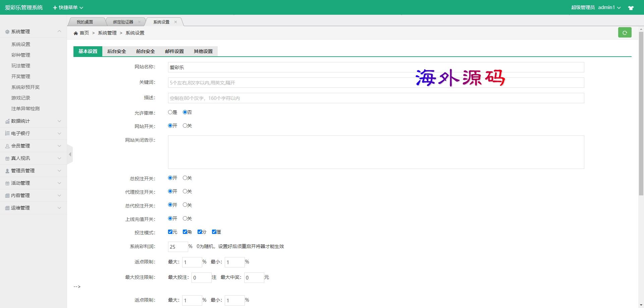The image size is (644, 308).
Task: Open the 邮件设置 settings tab
Action: 174,51
